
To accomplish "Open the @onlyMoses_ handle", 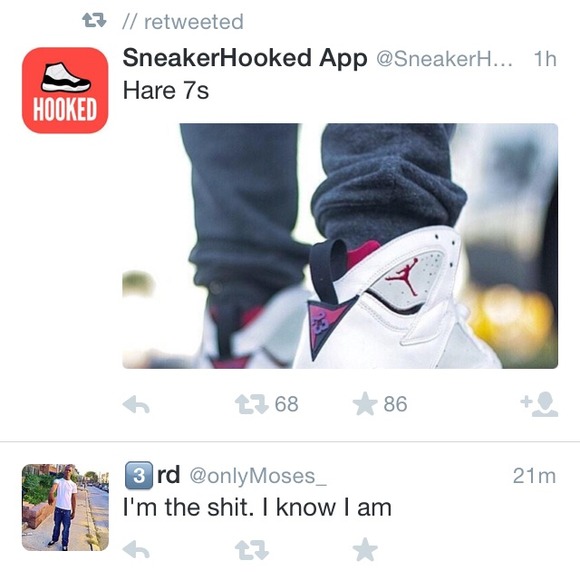I will 258,476.
